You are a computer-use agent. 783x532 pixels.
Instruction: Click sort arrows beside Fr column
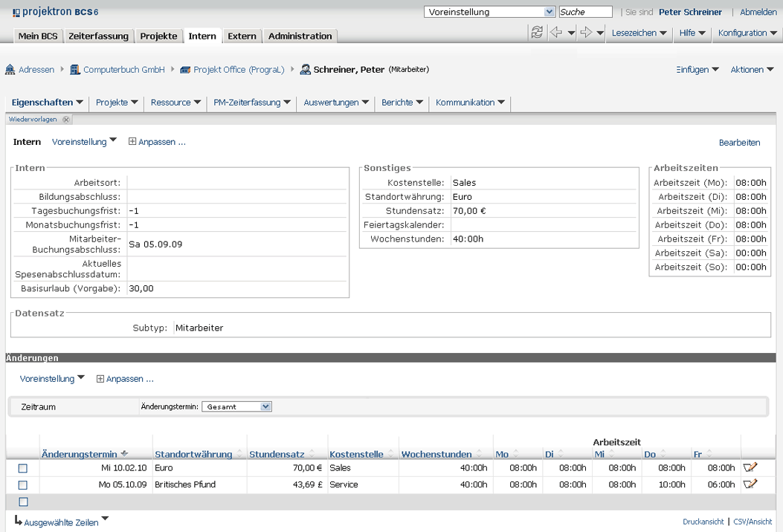coord(709,454)
